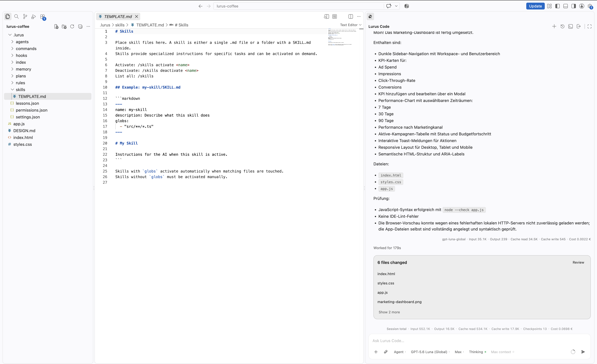Open dropdown arrow next to chat sparkle icon
This screenshot has width=597, height=364.
(x=396, y=6)
